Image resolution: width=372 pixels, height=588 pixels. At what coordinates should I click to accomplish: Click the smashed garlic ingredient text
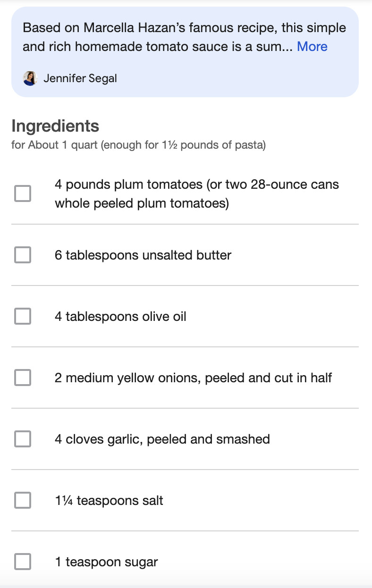[x=162, y=439]
